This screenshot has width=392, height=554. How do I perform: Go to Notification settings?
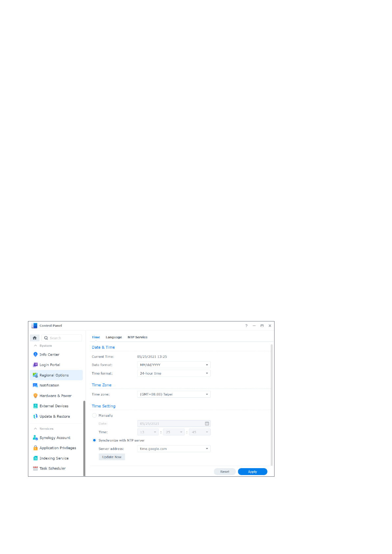pos(49,385)
